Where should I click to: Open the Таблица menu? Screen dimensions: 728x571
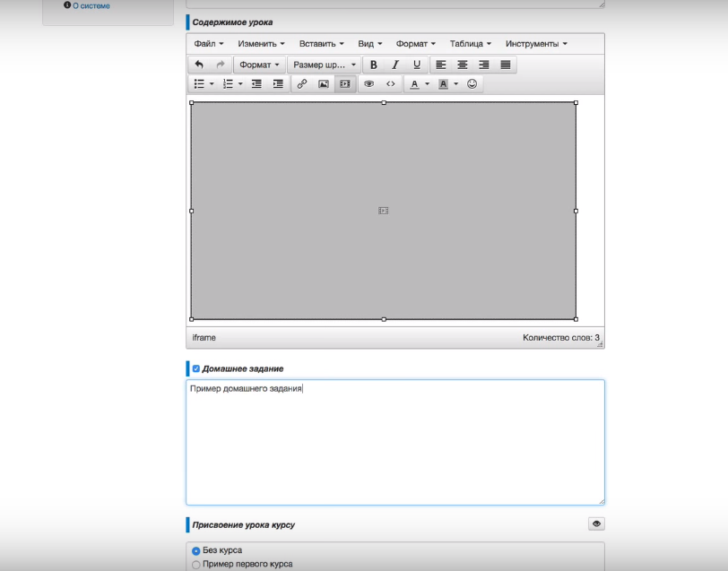pos(471,44)
